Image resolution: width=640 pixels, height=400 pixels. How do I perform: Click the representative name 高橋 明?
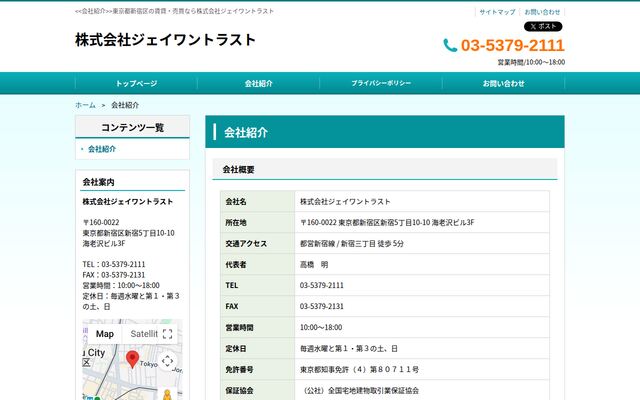[314, 264]
